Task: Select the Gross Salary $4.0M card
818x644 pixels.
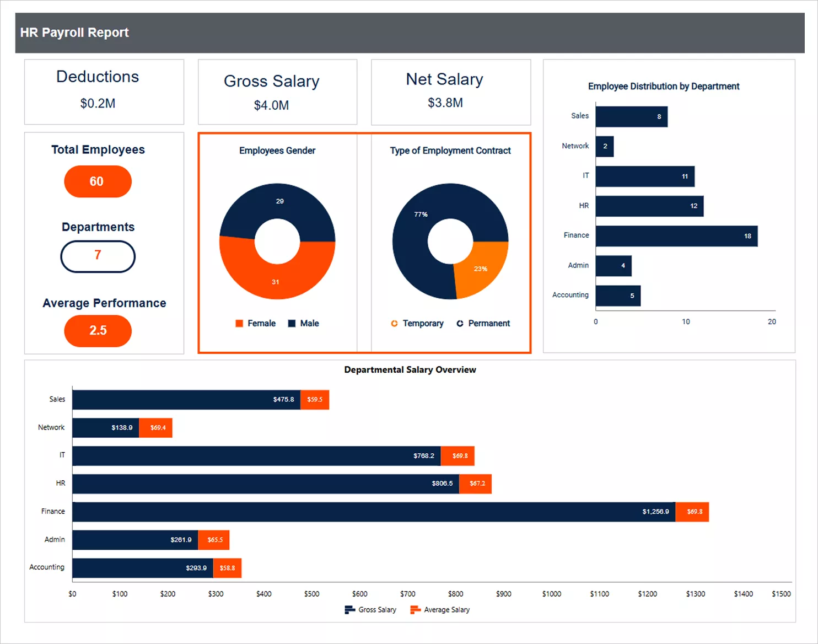Action: click(277, 92)
